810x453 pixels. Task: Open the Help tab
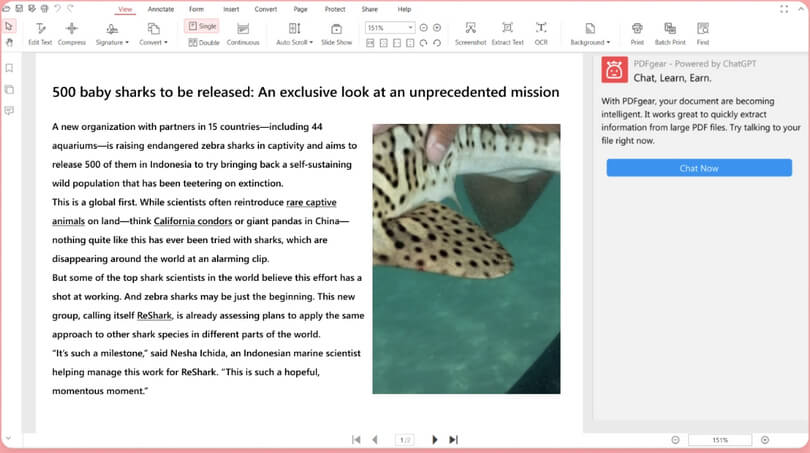(404, 9)
